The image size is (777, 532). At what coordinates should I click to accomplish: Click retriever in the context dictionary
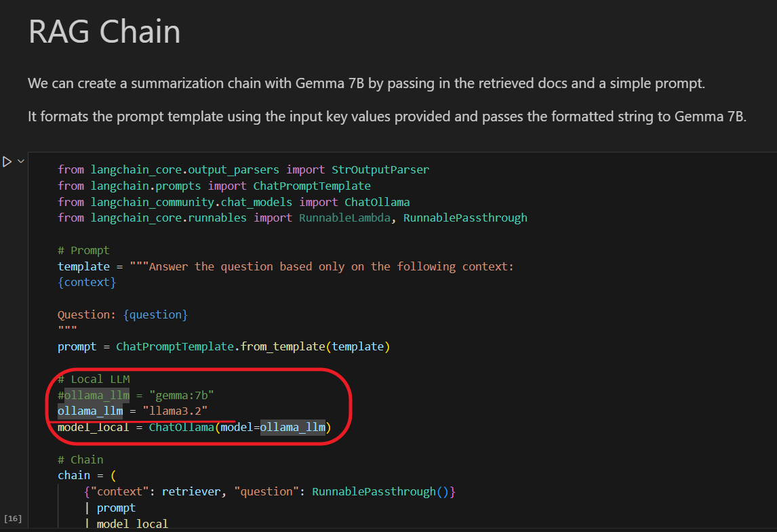[191, 492]
